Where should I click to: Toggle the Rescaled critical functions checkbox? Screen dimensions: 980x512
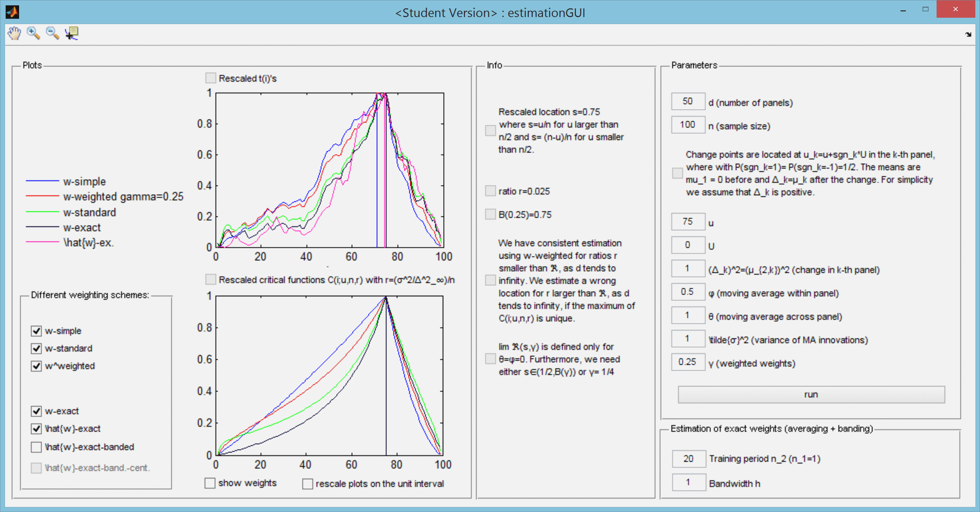[x=211, y=279]
